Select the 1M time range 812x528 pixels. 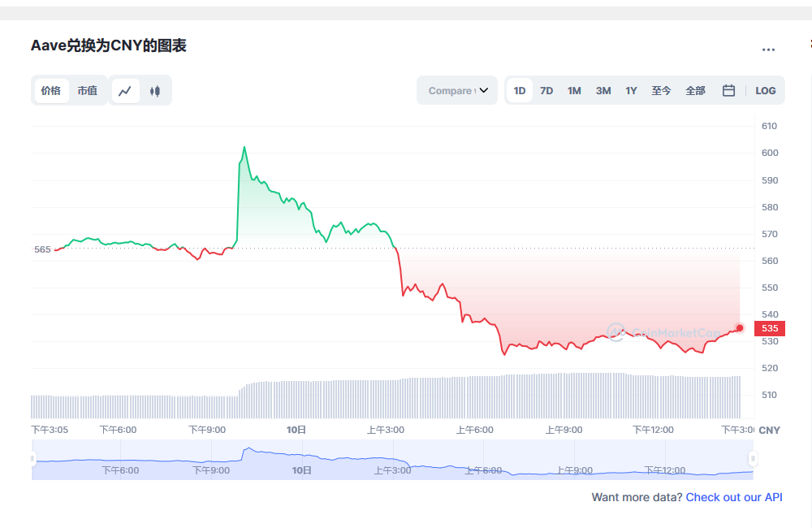pos(574,91)
